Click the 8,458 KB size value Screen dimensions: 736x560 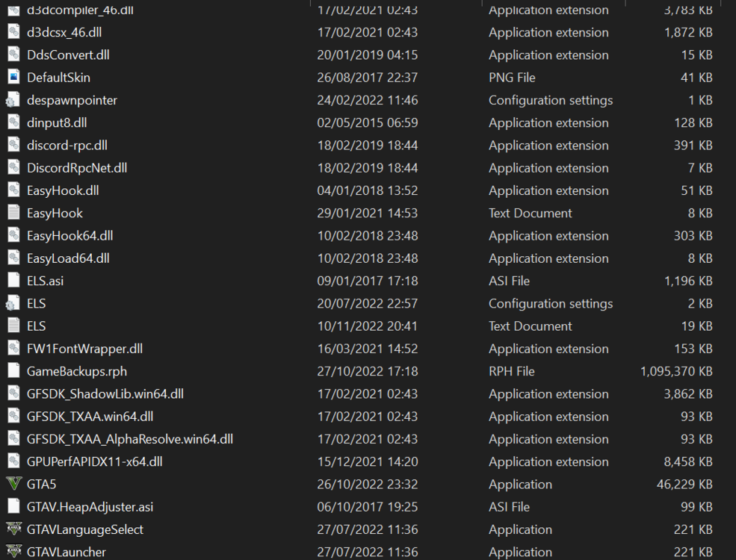(x=688, y=461)
